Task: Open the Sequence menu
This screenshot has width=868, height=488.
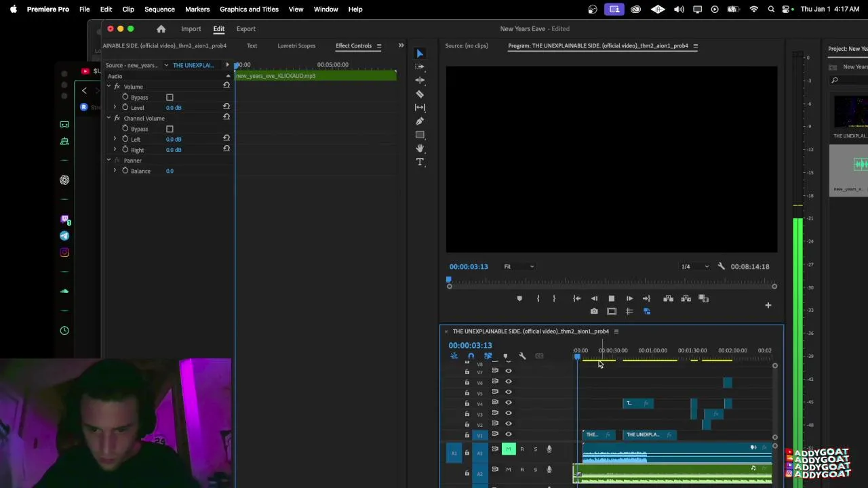Action: coord(159,9)
